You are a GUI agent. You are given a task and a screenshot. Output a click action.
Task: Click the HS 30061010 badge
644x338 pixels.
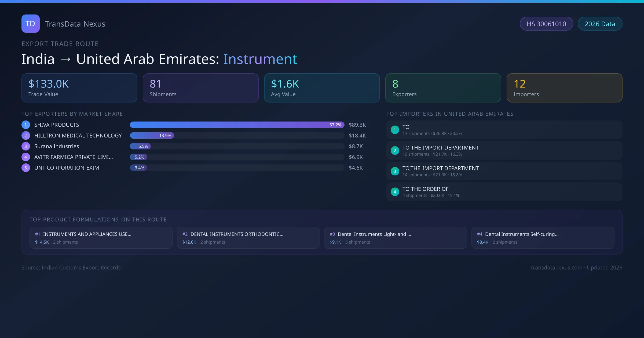tap(546, 24)
